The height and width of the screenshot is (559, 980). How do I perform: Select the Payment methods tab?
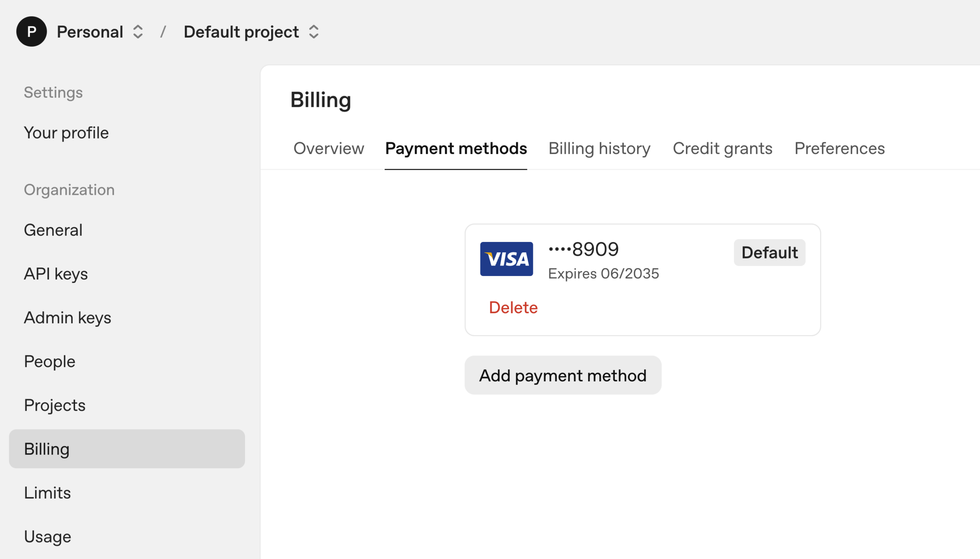coord(456,149)
